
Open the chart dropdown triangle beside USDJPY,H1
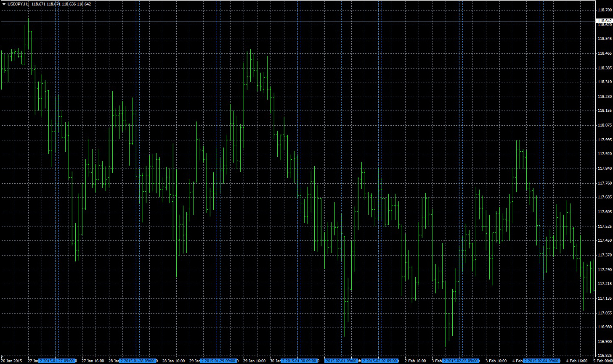(x=4, y=4)
